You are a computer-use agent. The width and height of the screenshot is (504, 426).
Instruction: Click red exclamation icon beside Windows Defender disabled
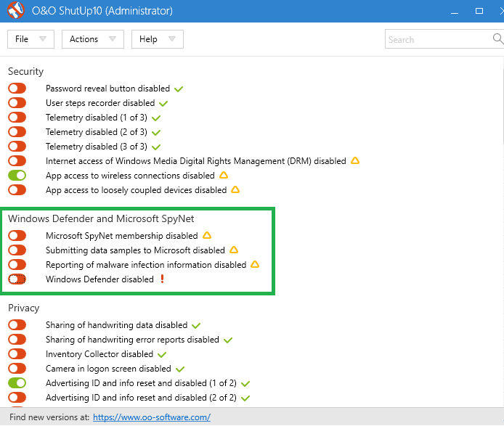[162, 279]
